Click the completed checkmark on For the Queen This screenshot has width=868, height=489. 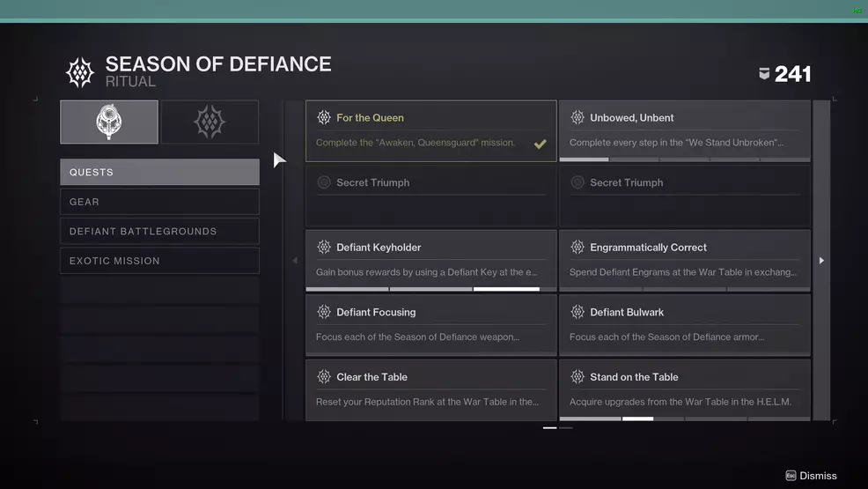(x=540, y=144)
